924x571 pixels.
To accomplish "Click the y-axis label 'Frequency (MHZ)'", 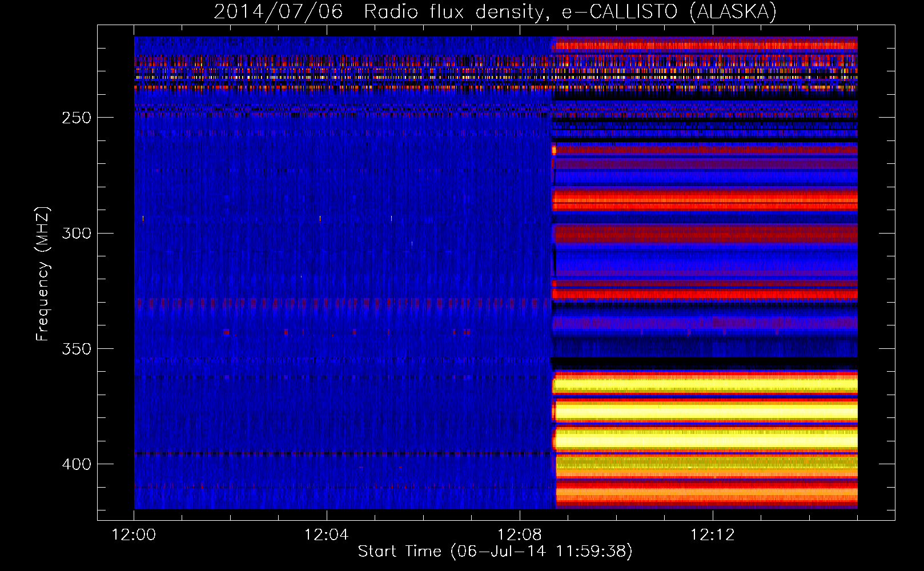I will coord(43,274).
